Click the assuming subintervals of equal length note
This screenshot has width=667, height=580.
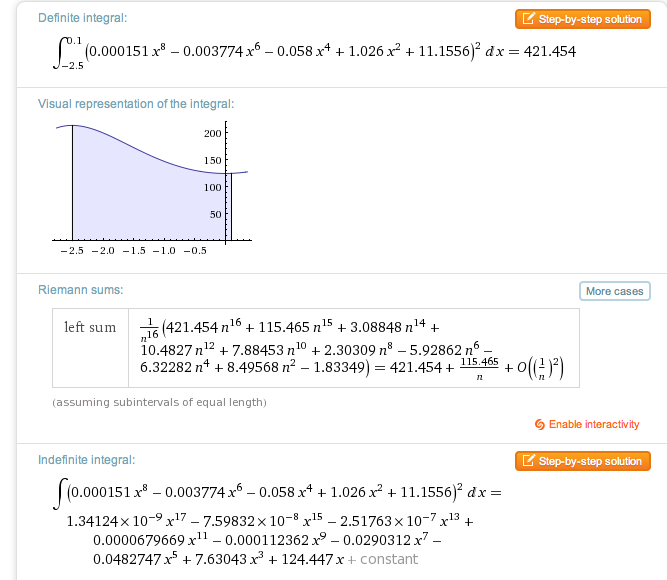160,403
